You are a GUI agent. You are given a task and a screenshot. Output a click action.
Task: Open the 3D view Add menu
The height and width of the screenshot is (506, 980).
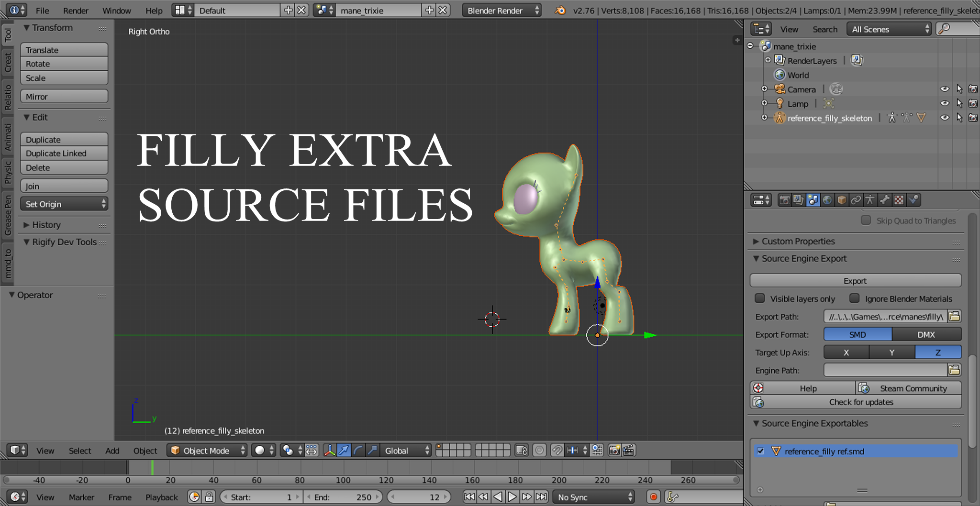pyautogui.click(x=112, y=451)
